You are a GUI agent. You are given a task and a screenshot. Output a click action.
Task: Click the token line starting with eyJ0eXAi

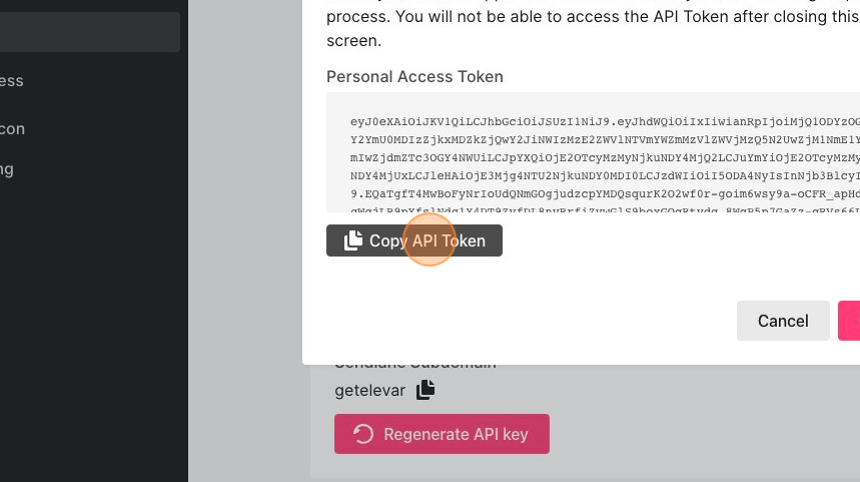(x=605, y=122)
